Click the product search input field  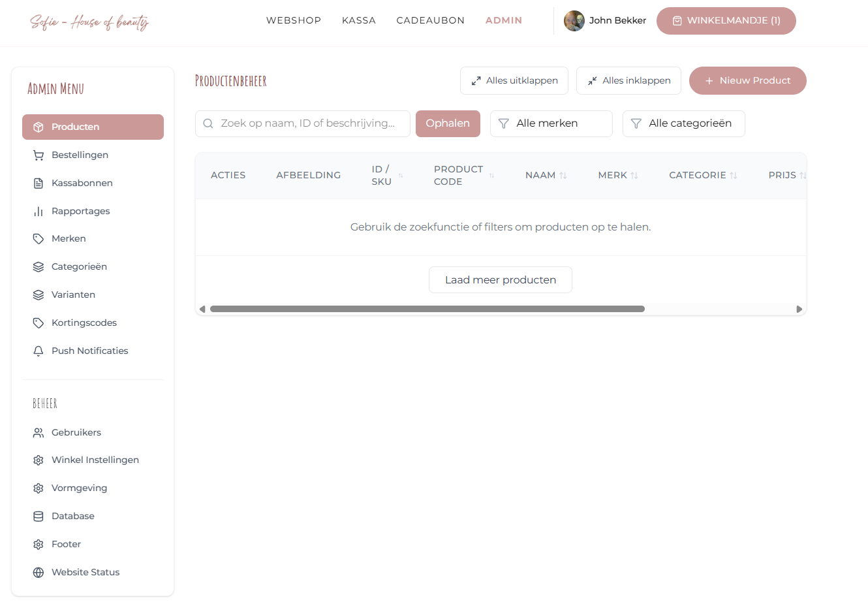tap(307, 123)
